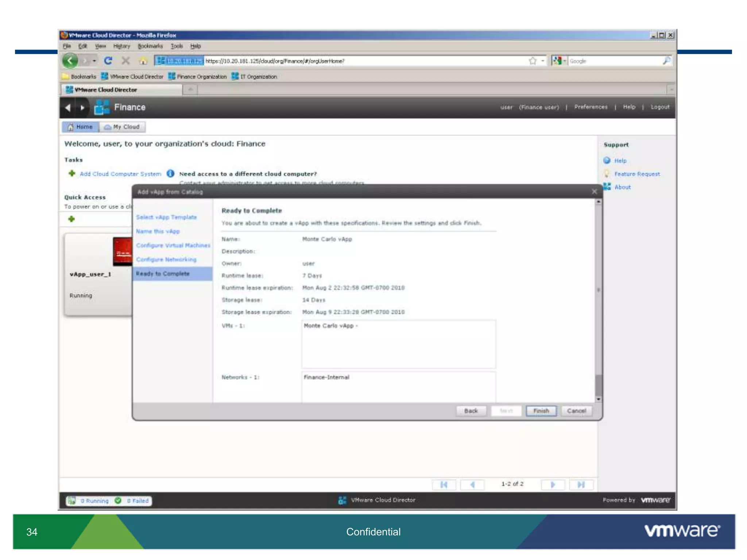Click the green plus Add Cloud Computer icon
This screenshot has width=747, height=560.
[72, 174]
